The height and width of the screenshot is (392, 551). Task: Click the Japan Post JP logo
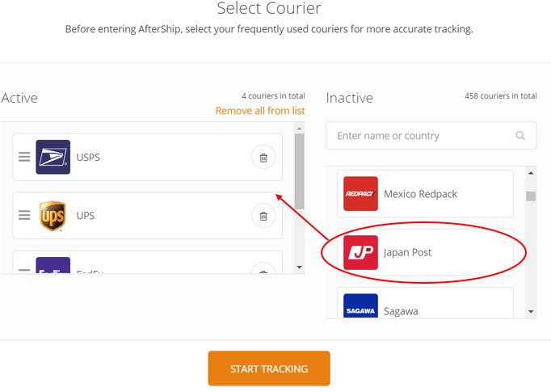(360, 252)
